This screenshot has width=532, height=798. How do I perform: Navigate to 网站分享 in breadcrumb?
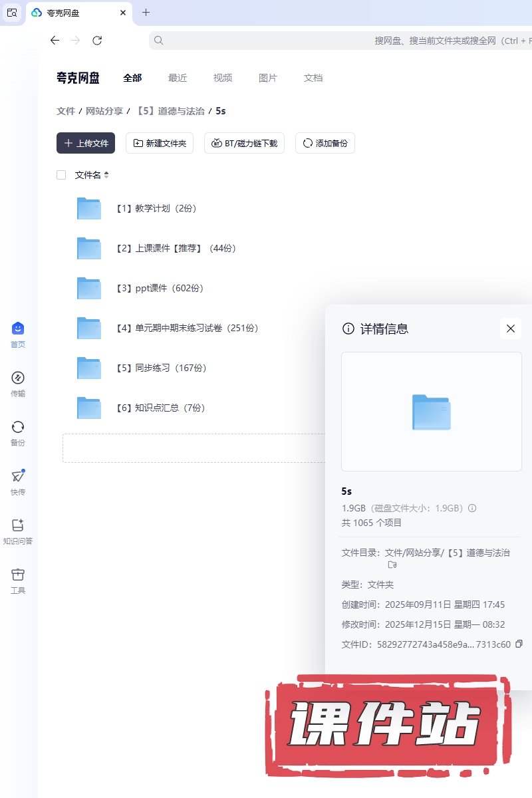click(104, 111)
